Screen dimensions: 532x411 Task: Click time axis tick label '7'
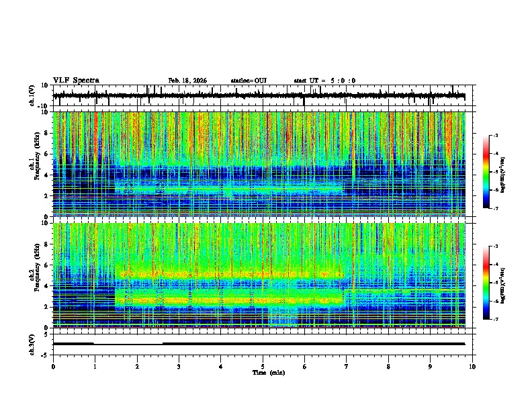click(x=347, y=367)
